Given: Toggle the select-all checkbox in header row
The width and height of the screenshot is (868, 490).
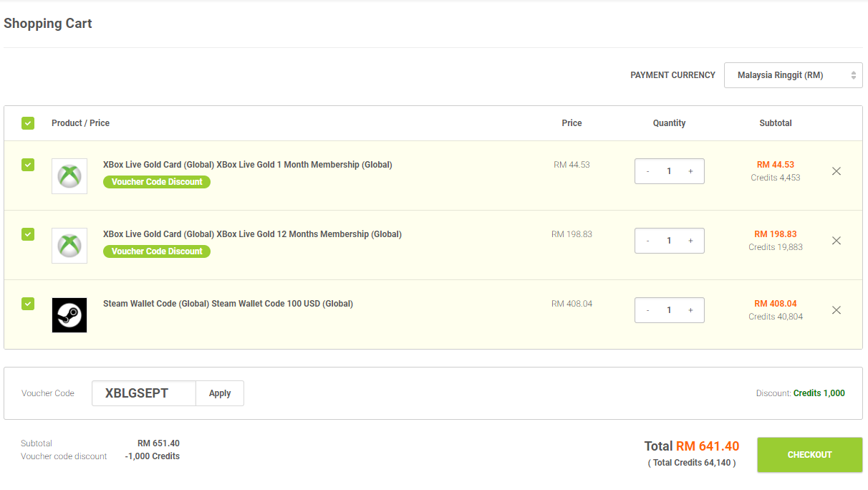Looking at the screenshot, I should point(28,123).
